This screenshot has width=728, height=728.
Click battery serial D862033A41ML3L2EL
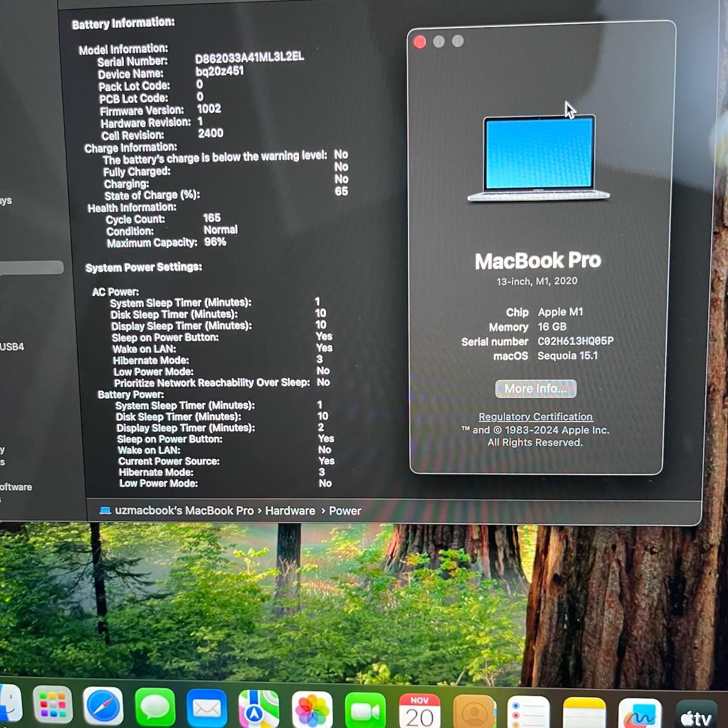(x=250, y=57)
